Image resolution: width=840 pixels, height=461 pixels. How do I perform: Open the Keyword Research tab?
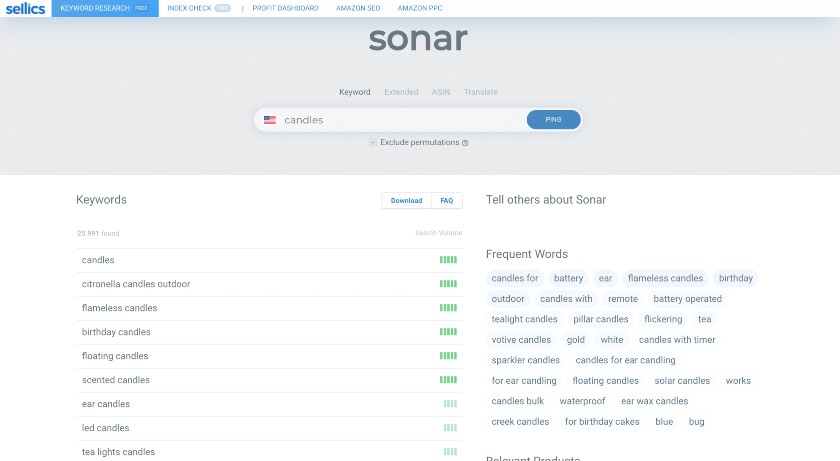[x=104, y=8]
